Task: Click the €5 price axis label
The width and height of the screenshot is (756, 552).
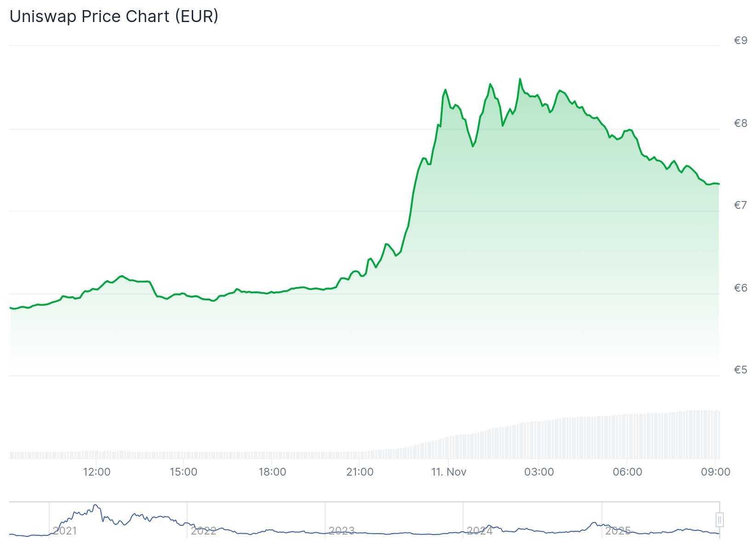Action: coord(740,370)
